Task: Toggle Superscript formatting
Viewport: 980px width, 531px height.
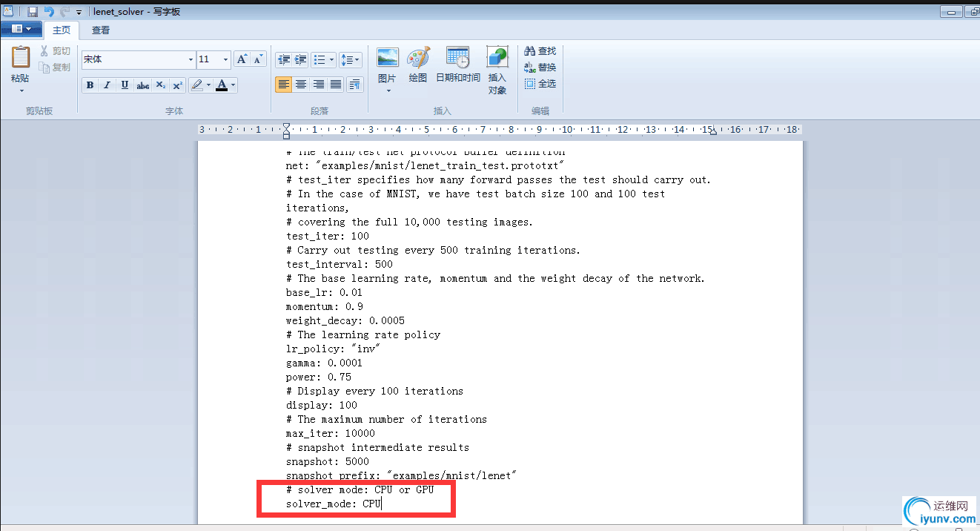Action: click(x=177, y=85)
